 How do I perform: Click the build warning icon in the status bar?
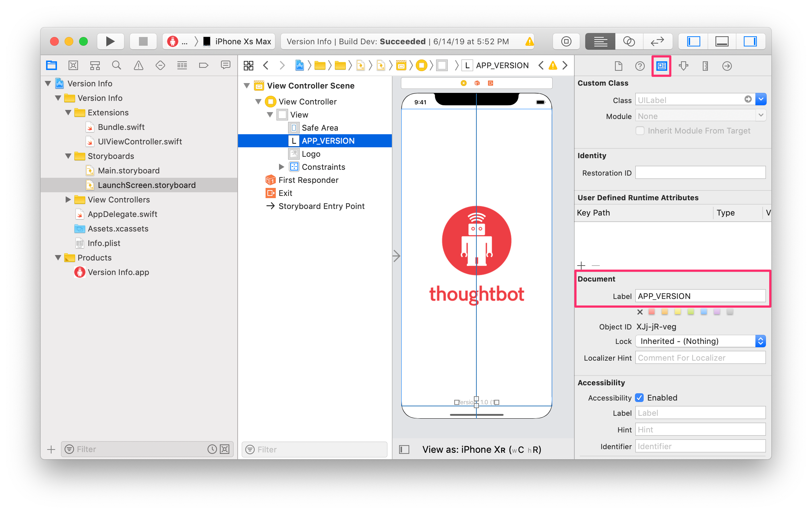[529, 41]
